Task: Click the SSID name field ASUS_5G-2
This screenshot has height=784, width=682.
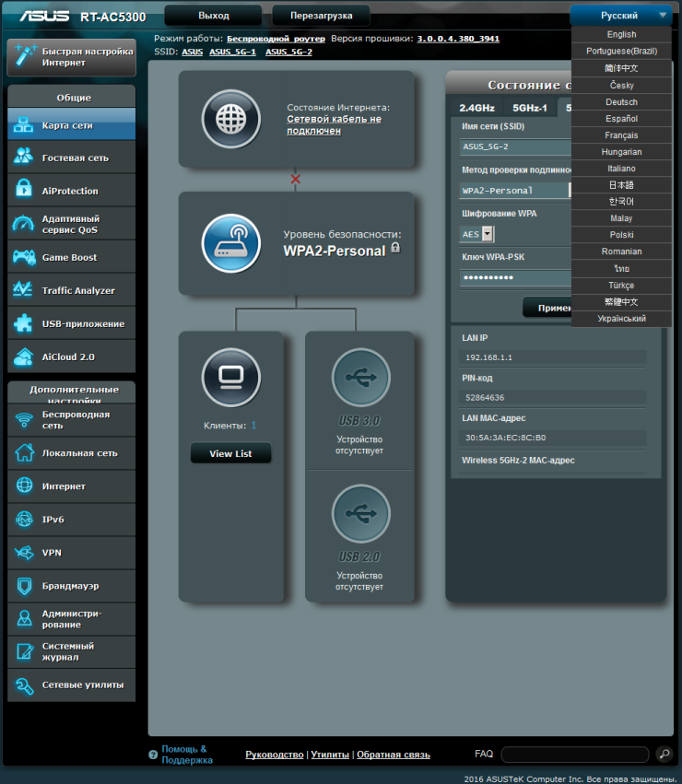Action: (x=515, y=146)
